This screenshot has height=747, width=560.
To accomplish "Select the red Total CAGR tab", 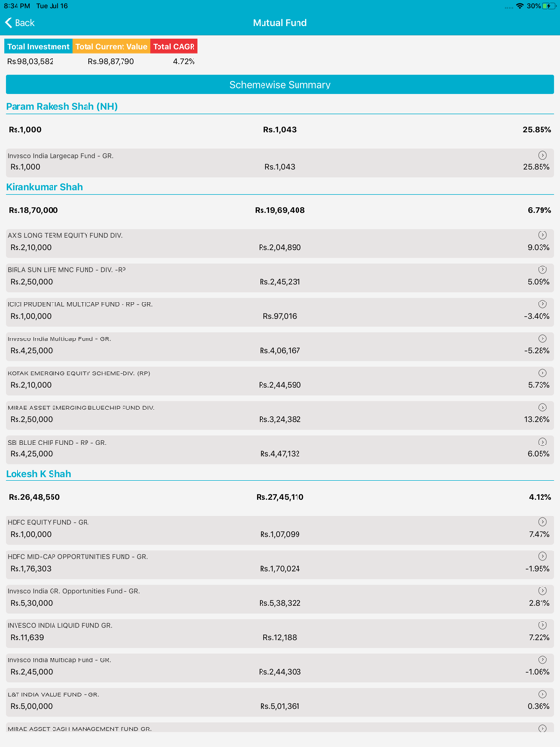I will [x=174, y=47].
